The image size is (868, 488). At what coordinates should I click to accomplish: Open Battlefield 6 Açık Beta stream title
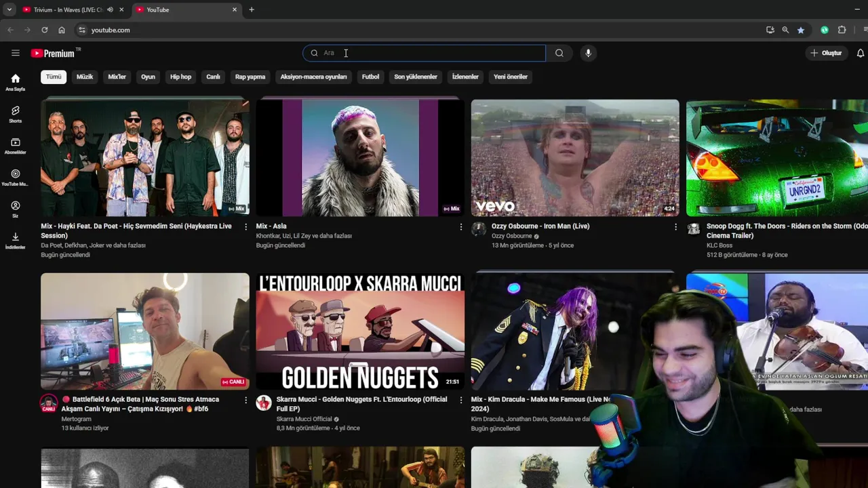pos(140,404)
